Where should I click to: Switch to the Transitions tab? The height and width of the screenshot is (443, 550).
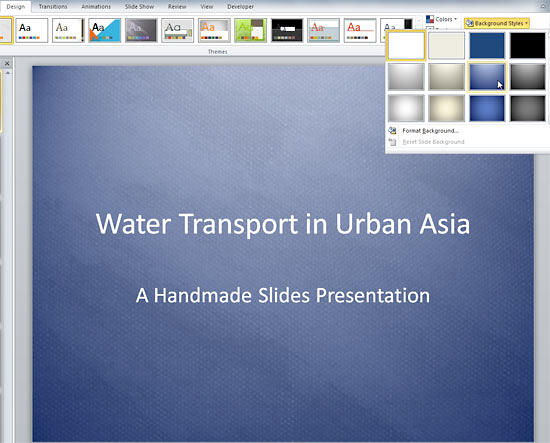(x=53, y=7)
